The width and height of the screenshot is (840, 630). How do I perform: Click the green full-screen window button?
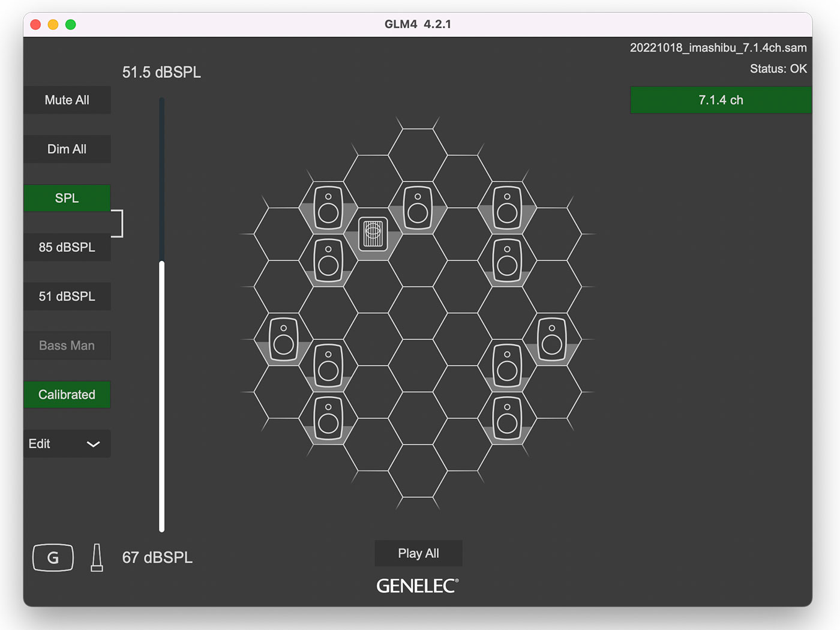(71, 25)
